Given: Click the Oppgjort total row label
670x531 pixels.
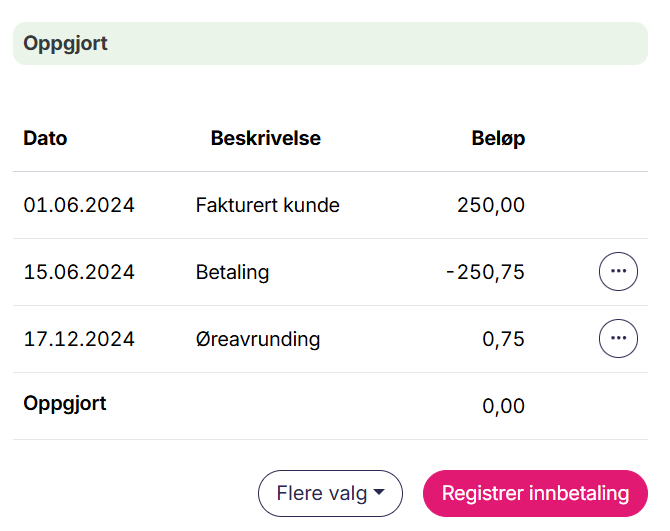Looking at the screenshot, I should [x=64, y=404].
